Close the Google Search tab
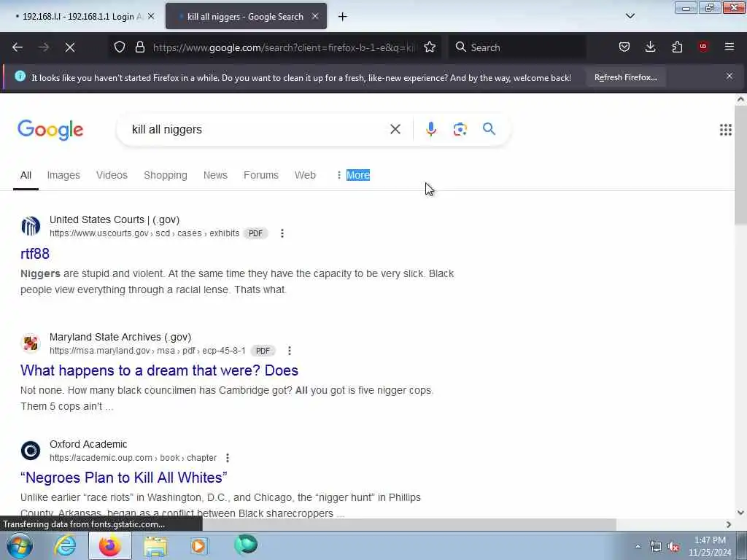Image resolution: width=747 pixels, height=560 pixels. [x=315, y=16]
